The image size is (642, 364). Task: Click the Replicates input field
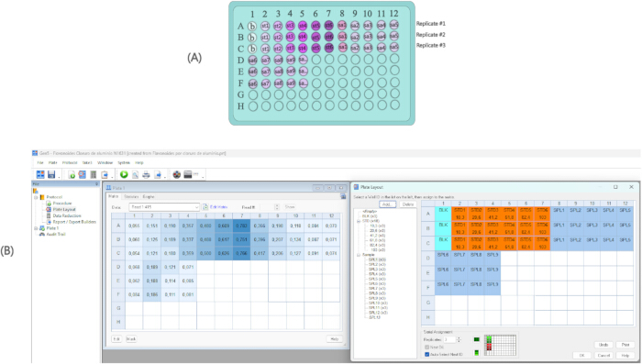pyautogui.click(x=449, y=339)
